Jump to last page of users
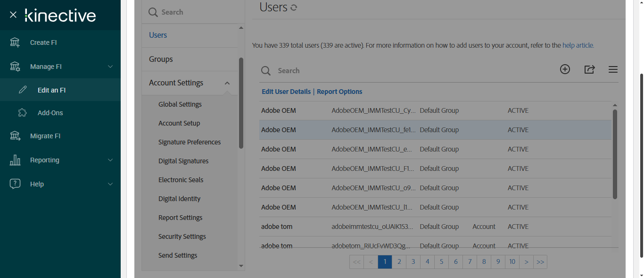644x278 pixels. (x=540, y=262)
